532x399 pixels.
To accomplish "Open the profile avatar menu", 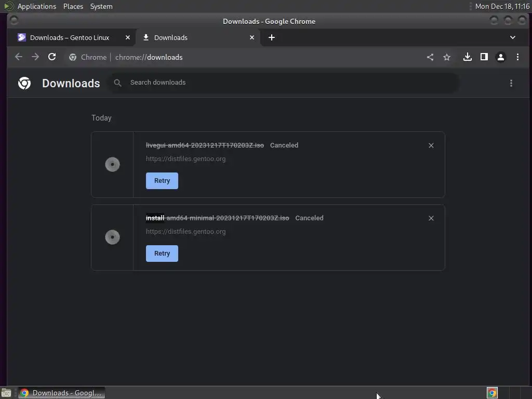I will pyautogui.click(x=501, y=57).
